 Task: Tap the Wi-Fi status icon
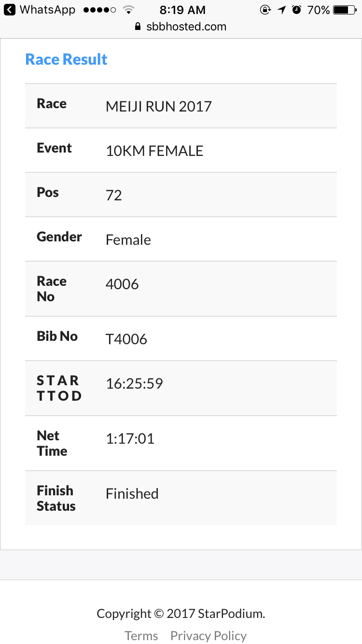pyautogui.click(x=128, y=10)
